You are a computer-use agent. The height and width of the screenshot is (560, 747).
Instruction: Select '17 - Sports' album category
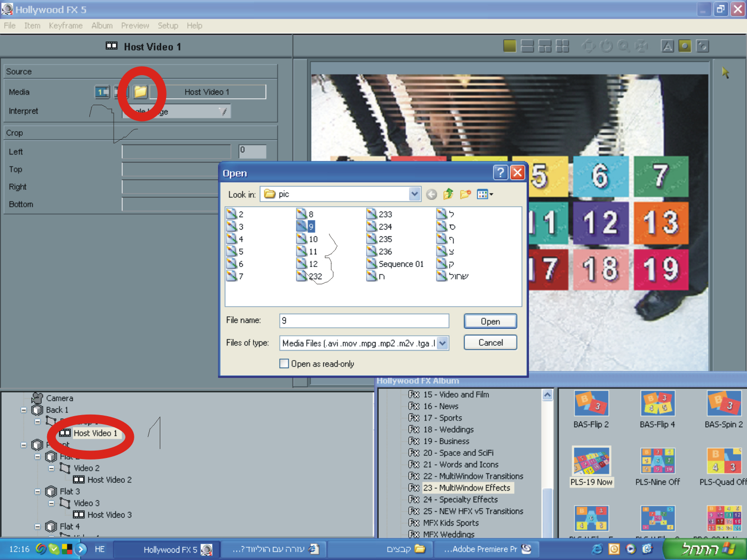[x=442, y=418]
